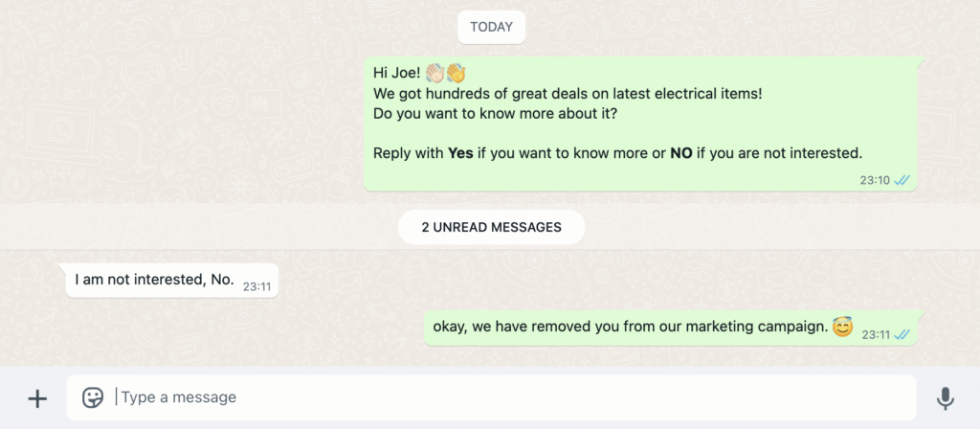Click the TODAY date badge
Viewport: 980px width, 429px height.
click(x=491, y=27)
